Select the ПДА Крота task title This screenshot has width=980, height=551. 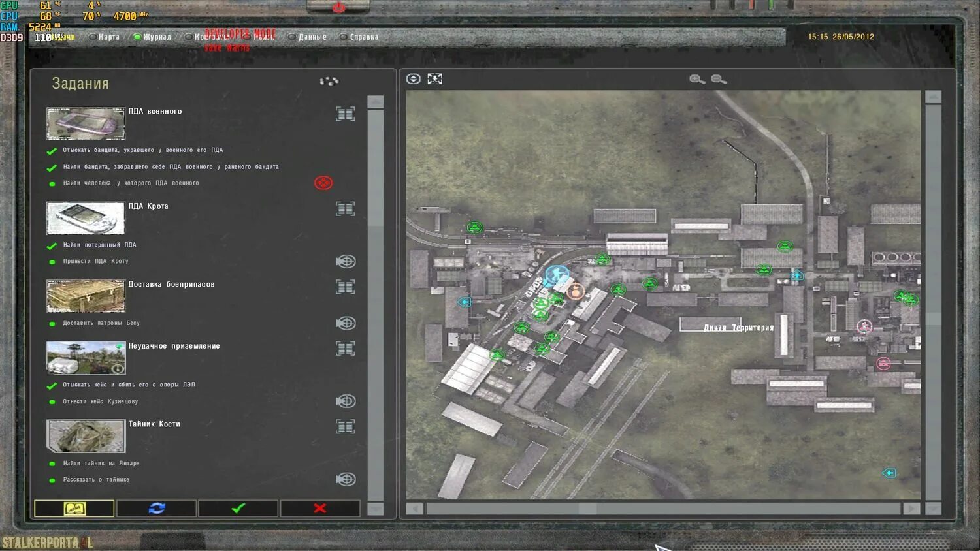[x=148, y=206]
